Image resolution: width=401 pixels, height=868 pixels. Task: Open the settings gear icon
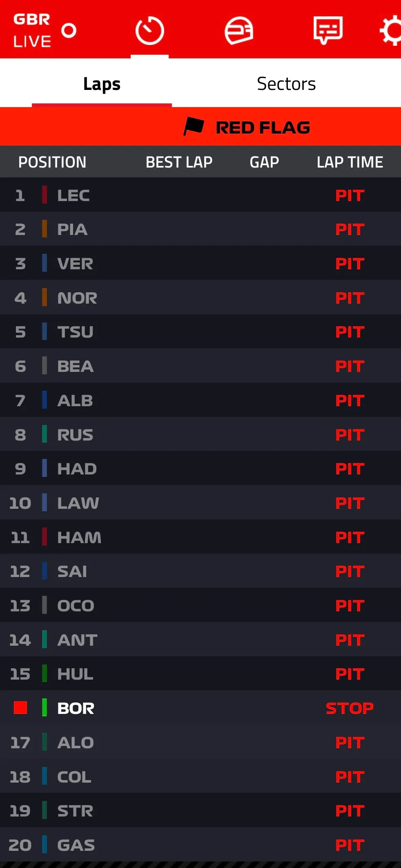point(390,31)
